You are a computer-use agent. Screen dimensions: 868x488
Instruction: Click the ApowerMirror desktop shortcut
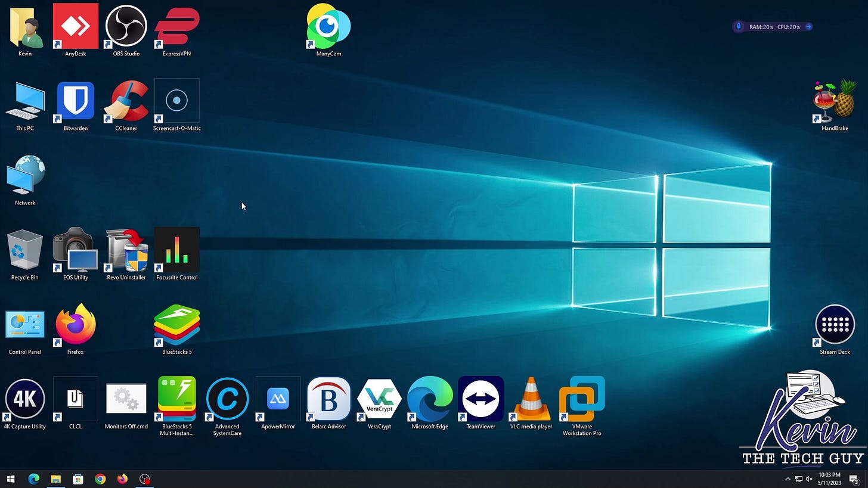click(278, 403)
